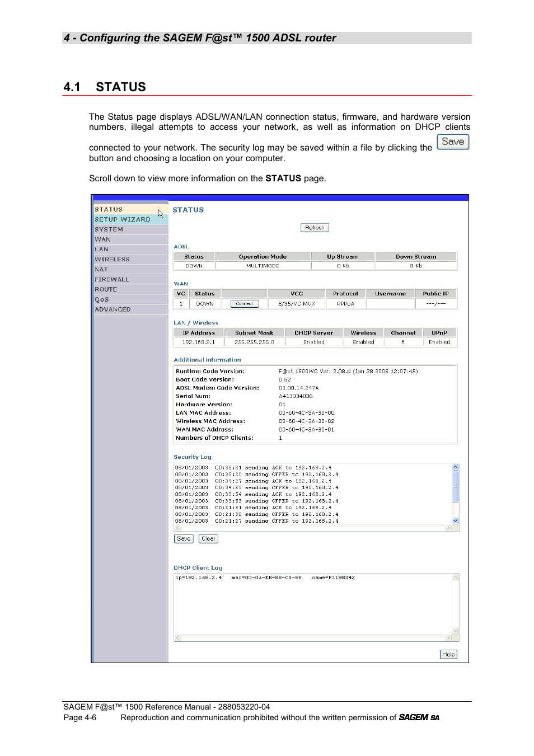Click the Runtime Code Version value text
Image resolution: width=534 pixels, height=756 pixels.
click(x=348, y=371)
